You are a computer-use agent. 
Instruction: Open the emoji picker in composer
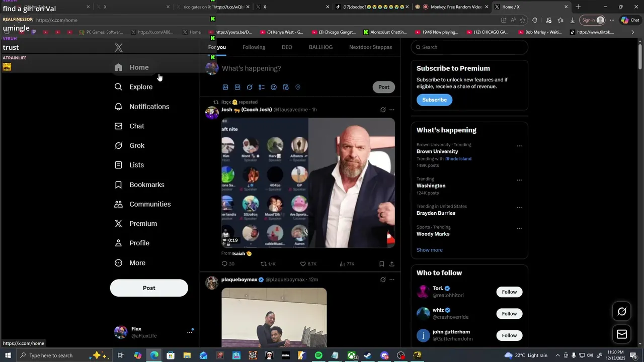pyautogui.click(x=274, y=87)
